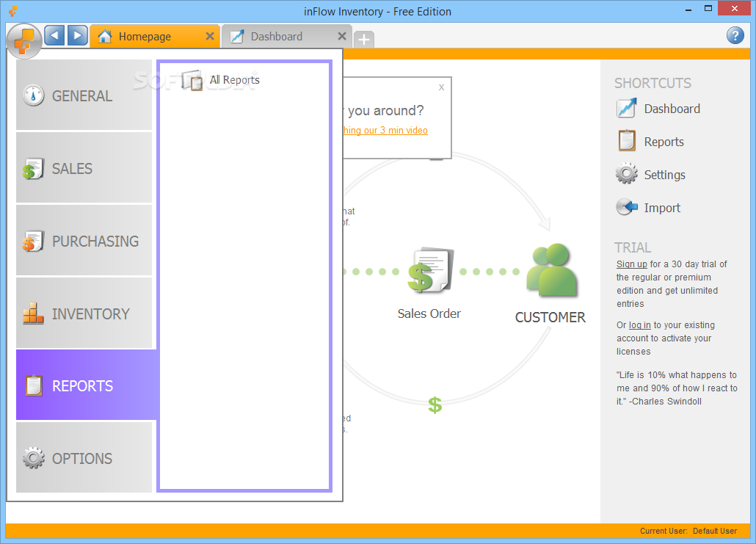Switch to the Homepage tab
The image size is (756, 544).
point(154,37)
